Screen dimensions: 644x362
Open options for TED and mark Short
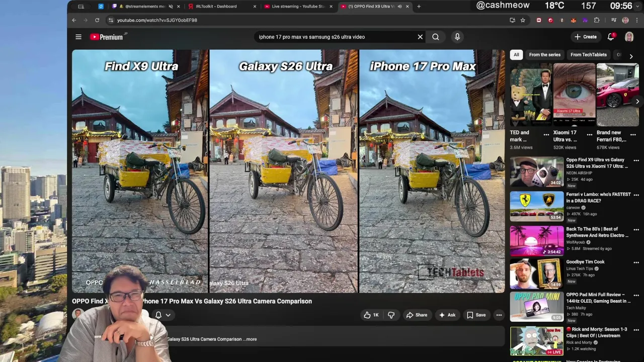546,134
